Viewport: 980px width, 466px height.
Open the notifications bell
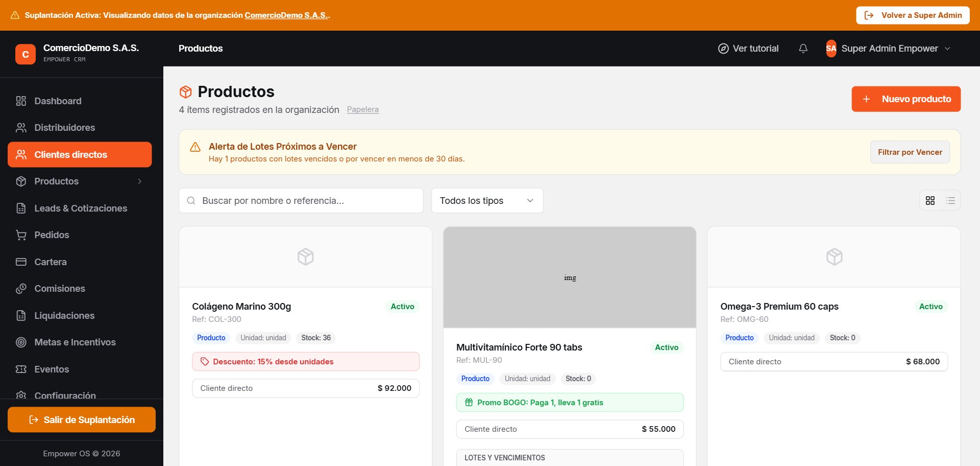point(803,49)
